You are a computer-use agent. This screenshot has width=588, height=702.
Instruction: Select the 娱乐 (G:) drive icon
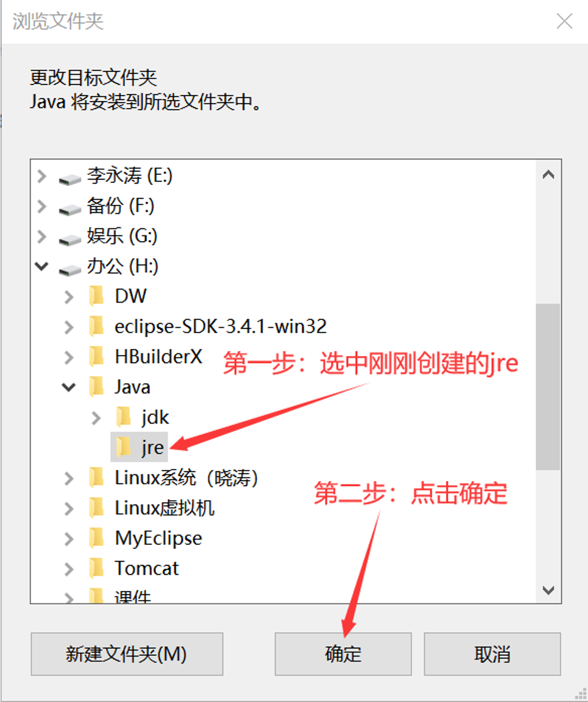[x=70, y=239]
